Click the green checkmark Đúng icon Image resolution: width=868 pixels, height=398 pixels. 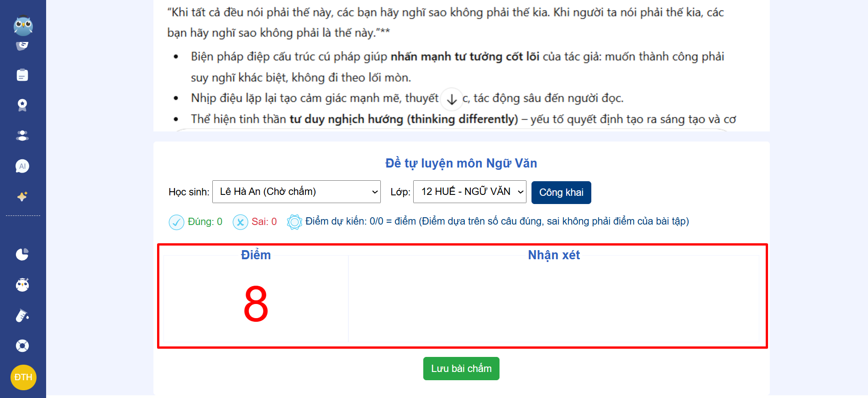[x=176, y=222]
